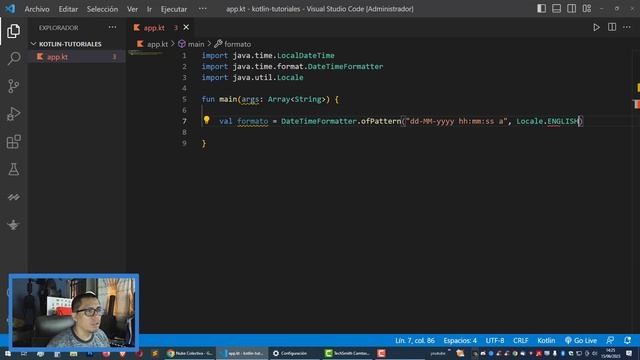The image size is (640, 360).
Task: Open notifications bell in status bar
Action: pyautogui.click(x=627, y=340)
